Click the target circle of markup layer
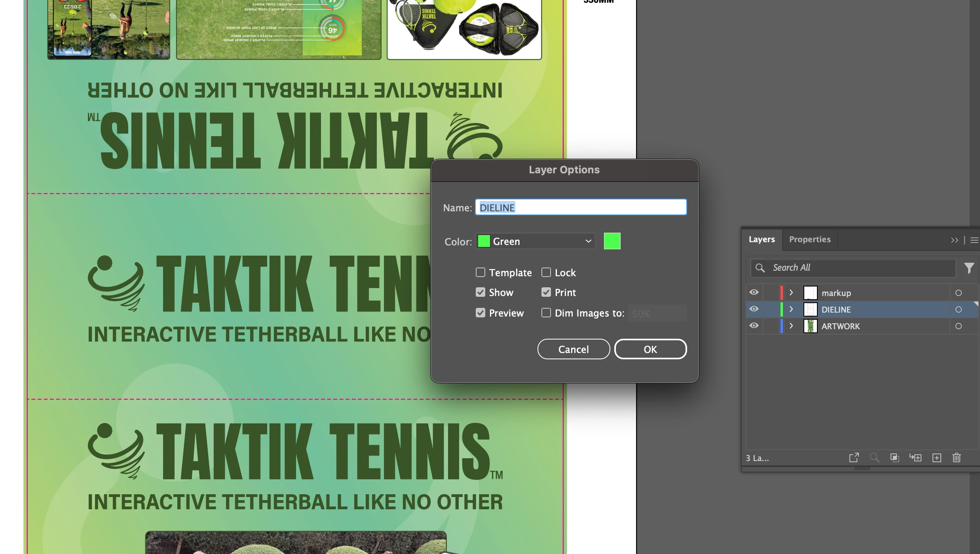 click(958, 293)
